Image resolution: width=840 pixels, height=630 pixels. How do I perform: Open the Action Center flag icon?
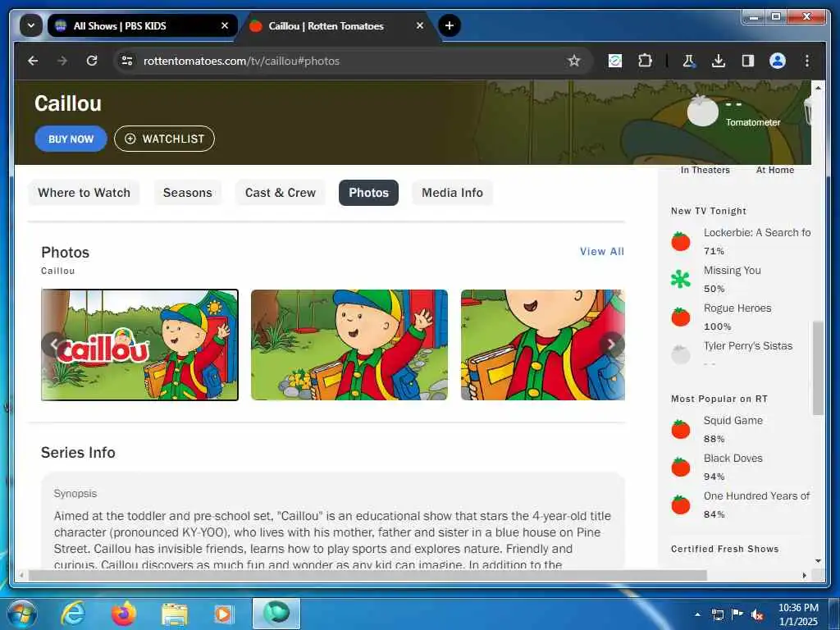(x=737, y=614)
